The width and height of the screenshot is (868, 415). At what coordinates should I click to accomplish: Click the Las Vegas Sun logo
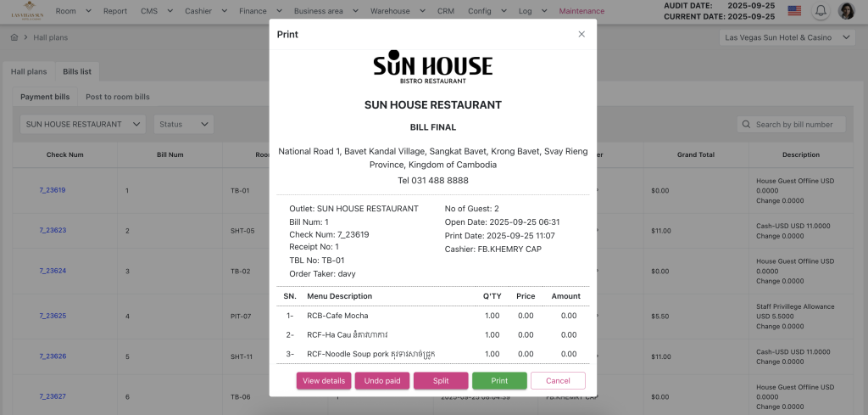pos(24,11)
